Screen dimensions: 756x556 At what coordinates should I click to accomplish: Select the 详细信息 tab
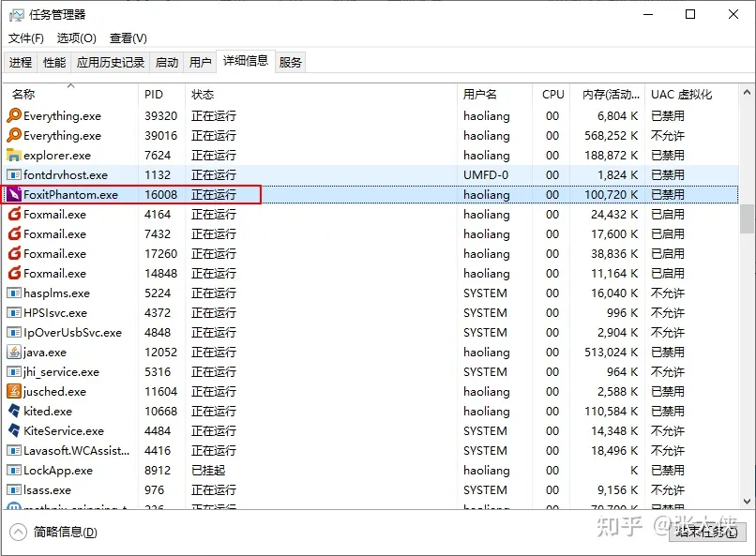tap(246, 61)
